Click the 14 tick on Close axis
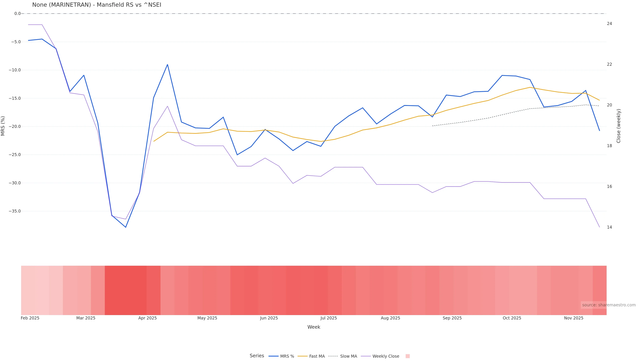This screenshot has height=362, width=644. (609, 227)
